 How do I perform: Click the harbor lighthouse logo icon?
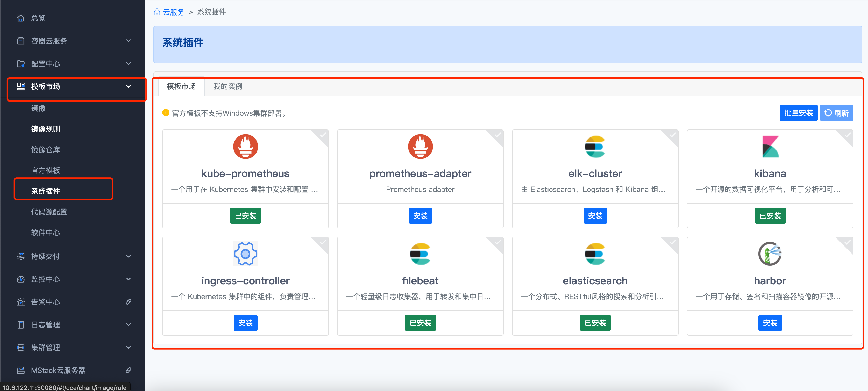click(770, 254)
